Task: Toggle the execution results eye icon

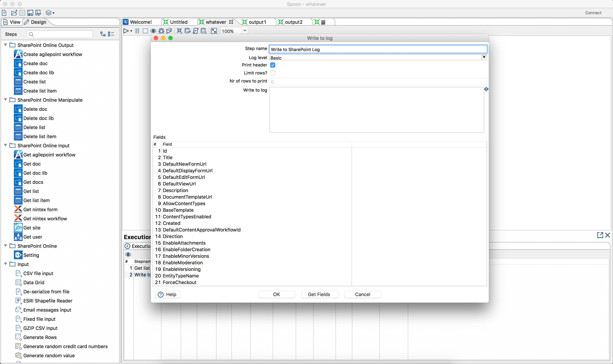Action: [x=128, y=254]
